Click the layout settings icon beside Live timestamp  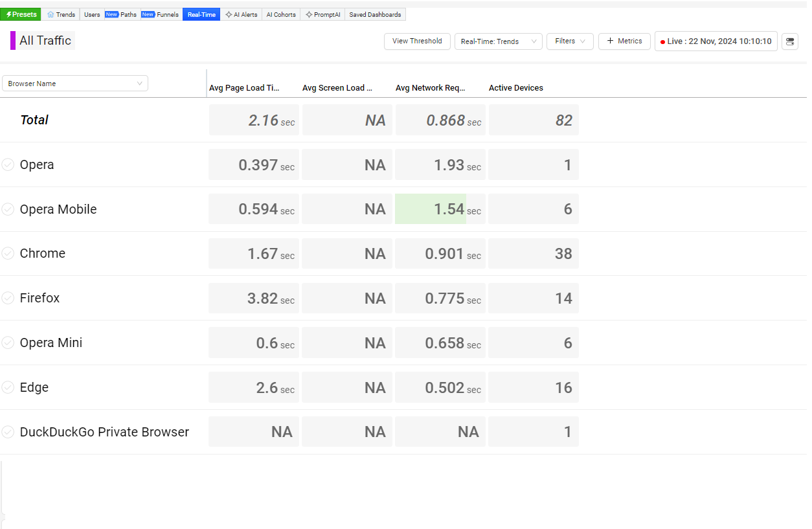789,41
